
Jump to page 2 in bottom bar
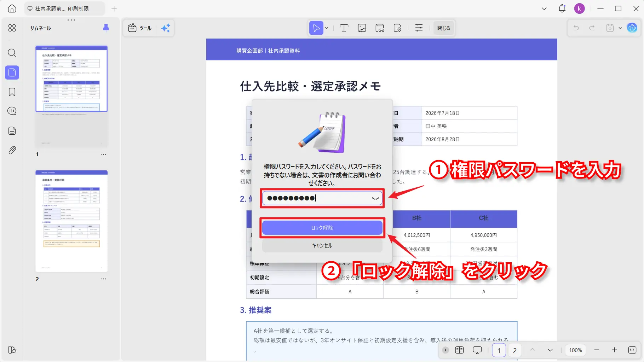pyautogui.click(x=515, y=350)
